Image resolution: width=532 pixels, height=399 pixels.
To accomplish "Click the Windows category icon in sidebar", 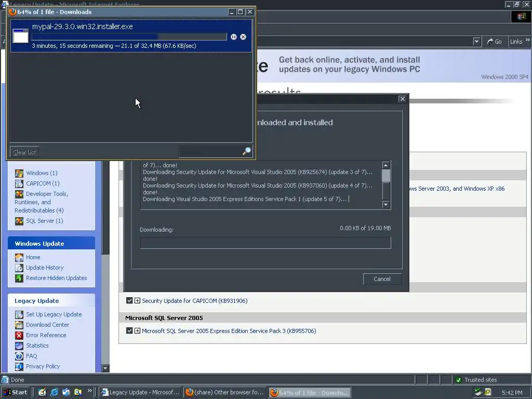I will 19,173.
